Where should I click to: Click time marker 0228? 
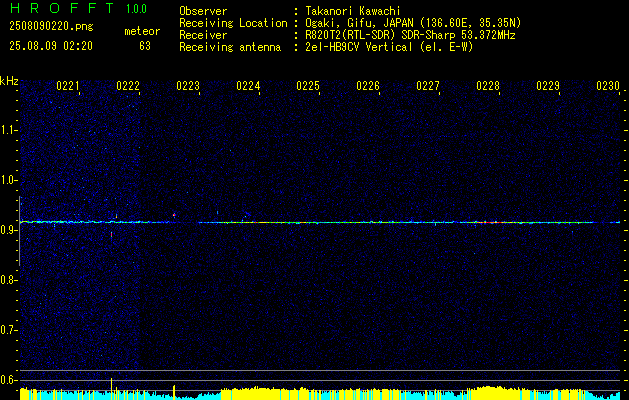(488, 86)
